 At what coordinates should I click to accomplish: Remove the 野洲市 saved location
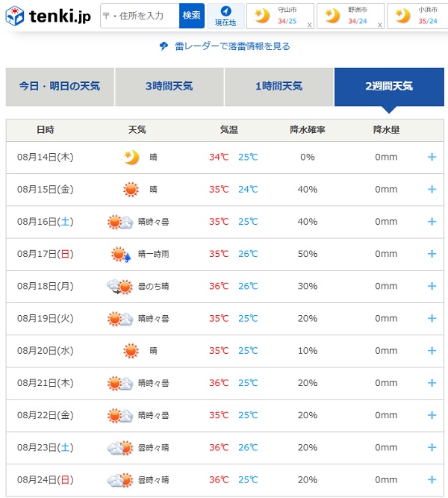(379, 25)
